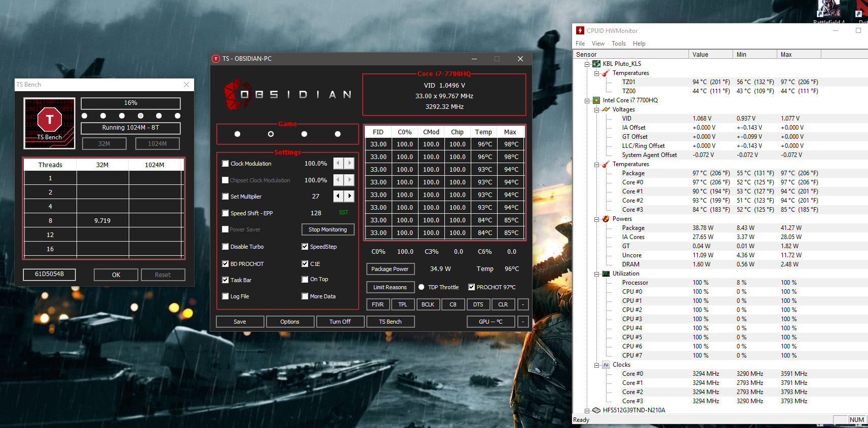
Task: Click the Clocks waveform icon
Action: click(606, 365)
